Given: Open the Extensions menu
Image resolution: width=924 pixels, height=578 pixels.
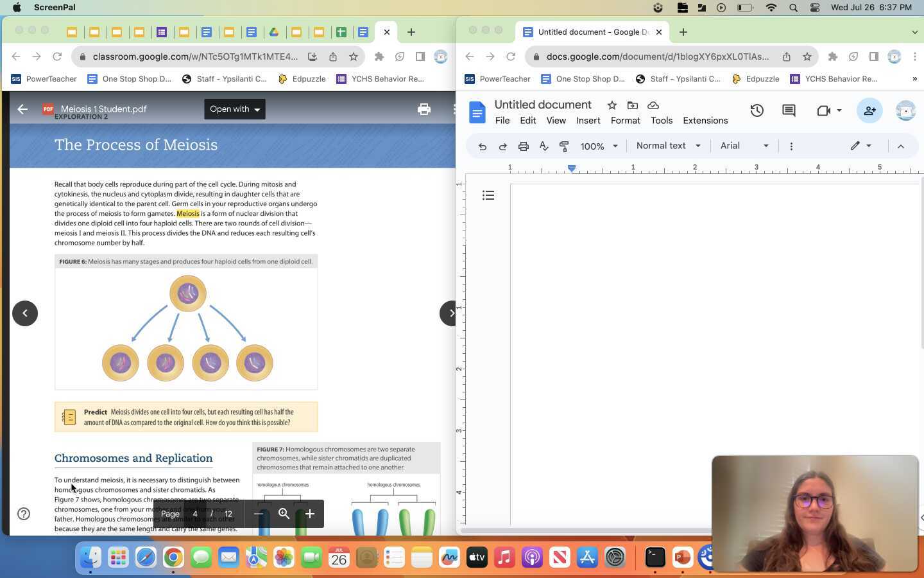Looking at the screenshot, I should (x=705, y=121).
